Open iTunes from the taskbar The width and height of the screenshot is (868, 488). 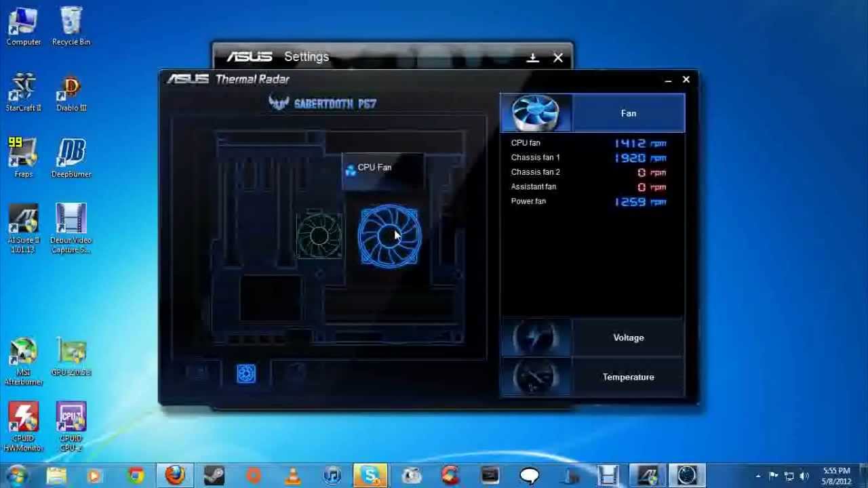332,476
